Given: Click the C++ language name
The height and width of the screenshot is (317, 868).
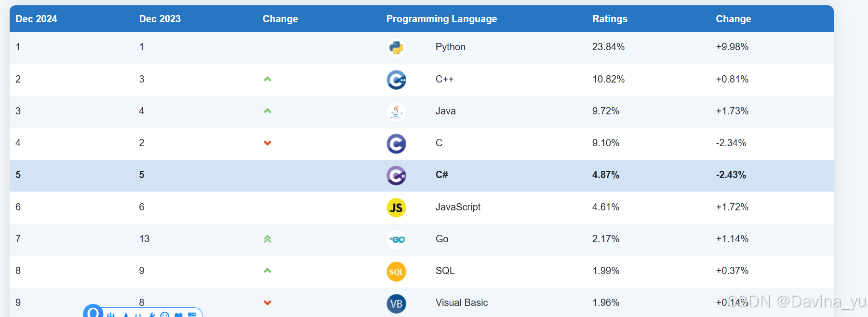Looking at the screenshot, I should click(x=444, y=79).
